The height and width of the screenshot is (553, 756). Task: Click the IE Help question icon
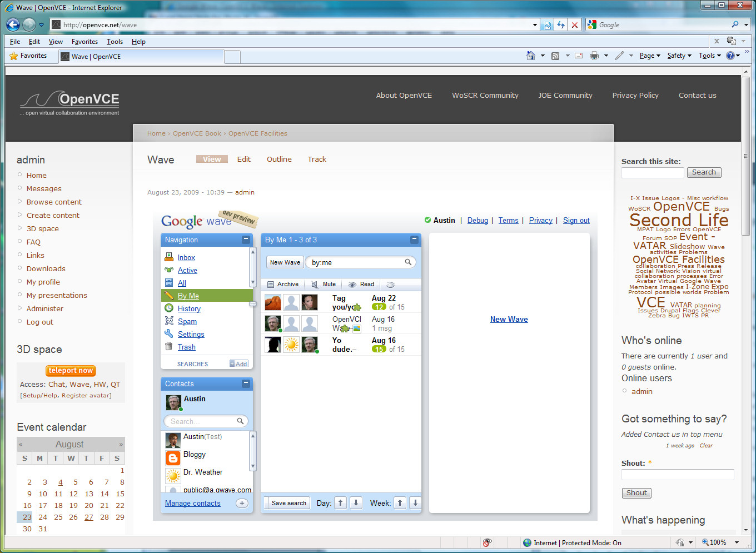click(x=730, y=56)
